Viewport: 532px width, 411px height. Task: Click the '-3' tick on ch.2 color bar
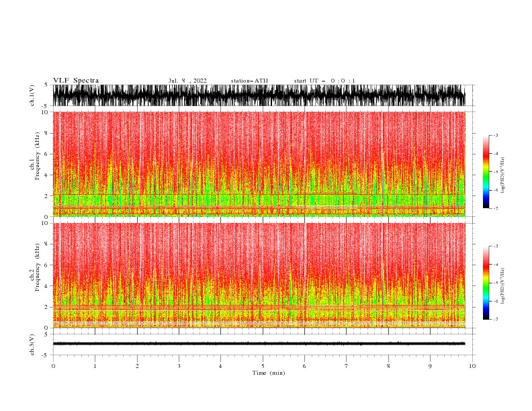click(x=495, y=246)
